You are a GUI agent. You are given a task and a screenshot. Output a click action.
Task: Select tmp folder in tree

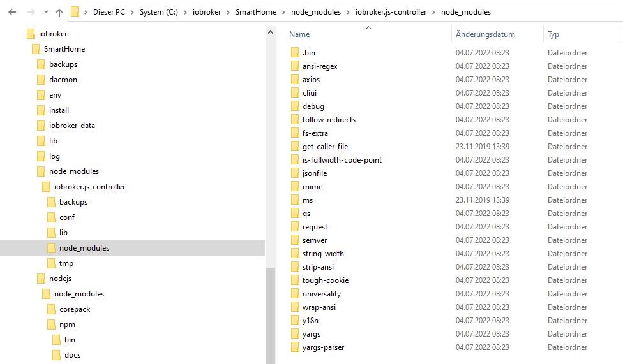point(66,263)
